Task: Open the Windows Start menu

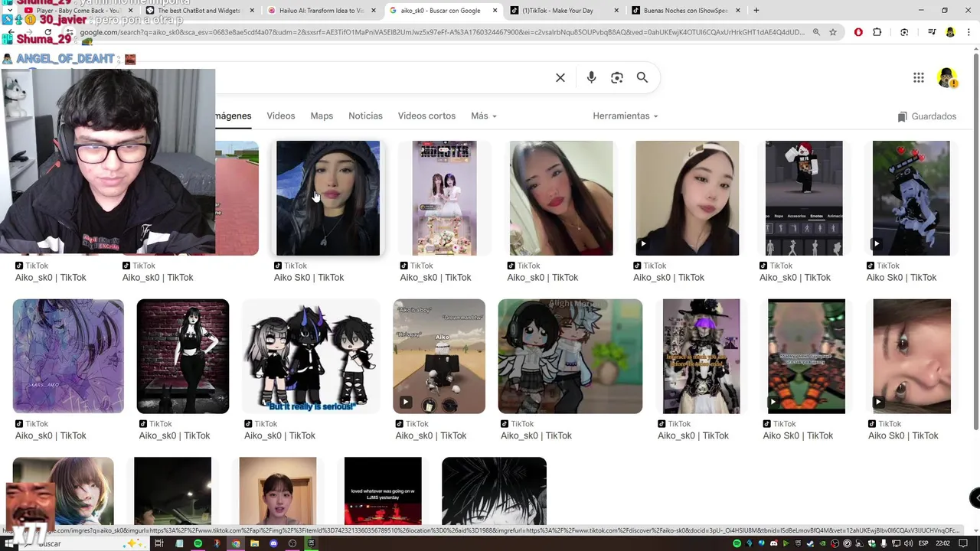Action: (x=8, y=543)
